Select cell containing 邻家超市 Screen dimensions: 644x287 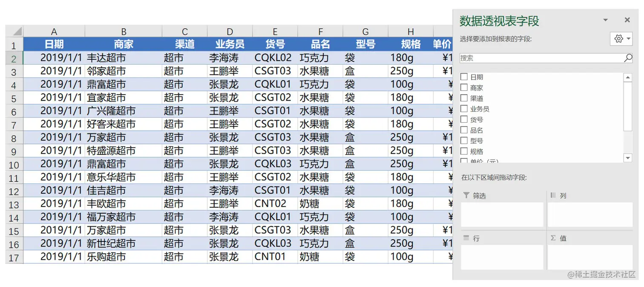pos(124,71)
